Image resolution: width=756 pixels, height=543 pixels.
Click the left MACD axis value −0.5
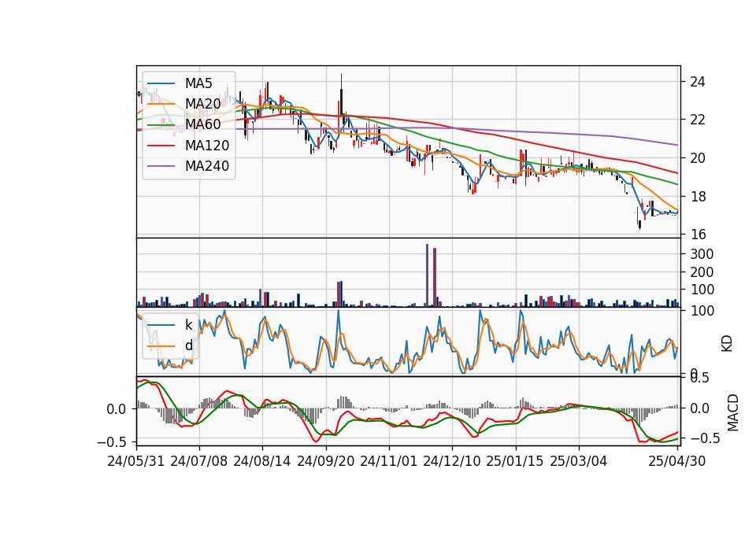[111, 442]
